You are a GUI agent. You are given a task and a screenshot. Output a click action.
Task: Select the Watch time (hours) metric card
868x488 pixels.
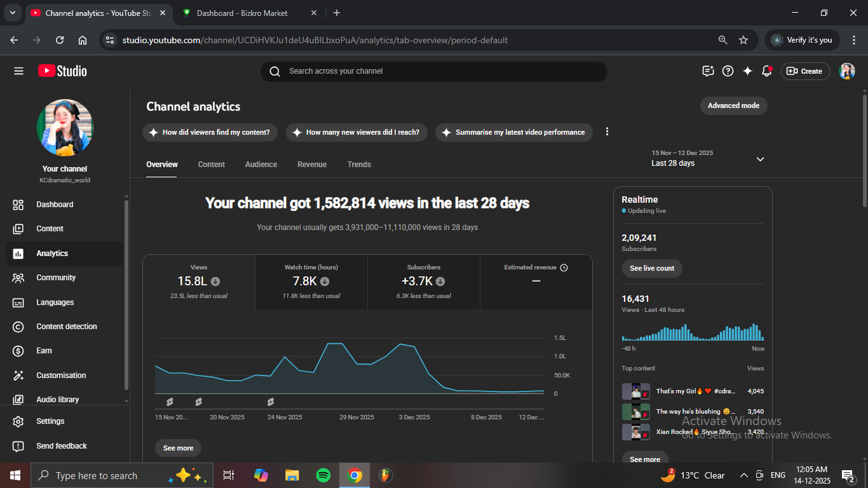click(x=311, y=281)
